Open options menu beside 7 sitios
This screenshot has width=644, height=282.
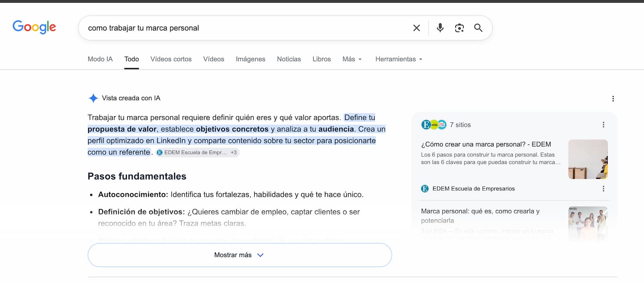pyautogui.click(x=603, y=125)
